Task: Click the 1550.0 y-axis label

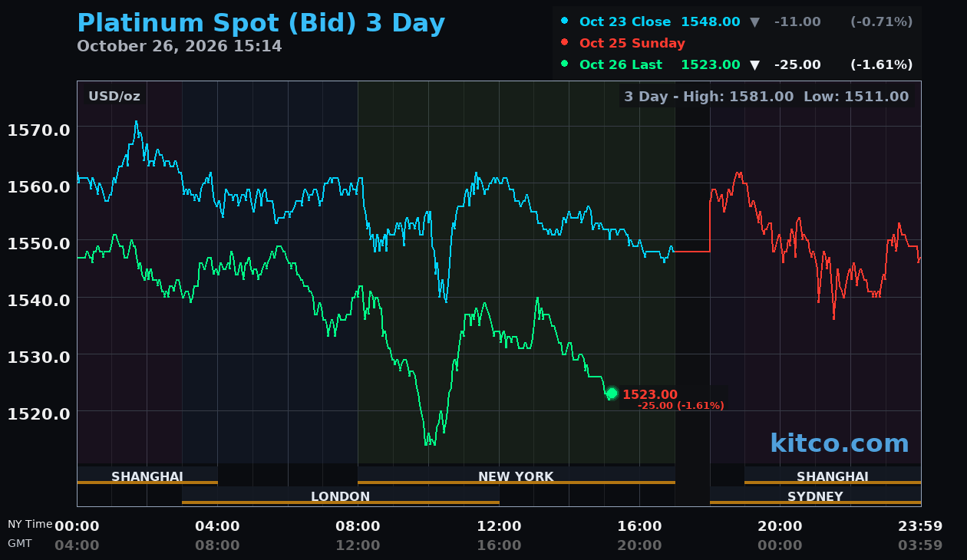Action: [x=39, y=243]
